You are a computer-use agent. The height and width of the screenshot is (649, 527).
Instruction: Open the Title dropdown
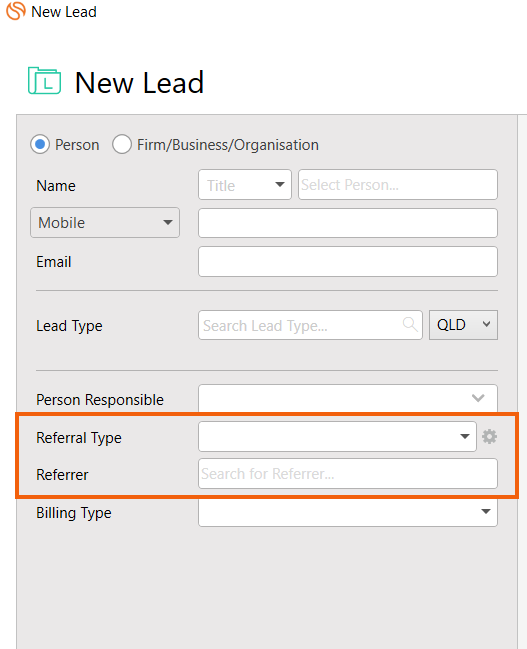pyautogui.click(x=245, y=185)
